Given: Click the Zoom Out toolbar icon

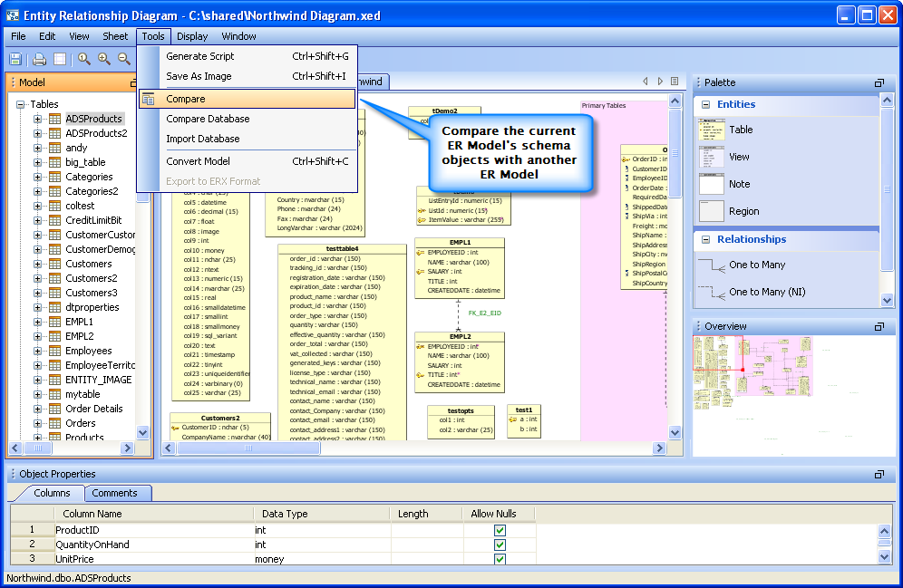Looking at the screenshot, I should 124,59.
